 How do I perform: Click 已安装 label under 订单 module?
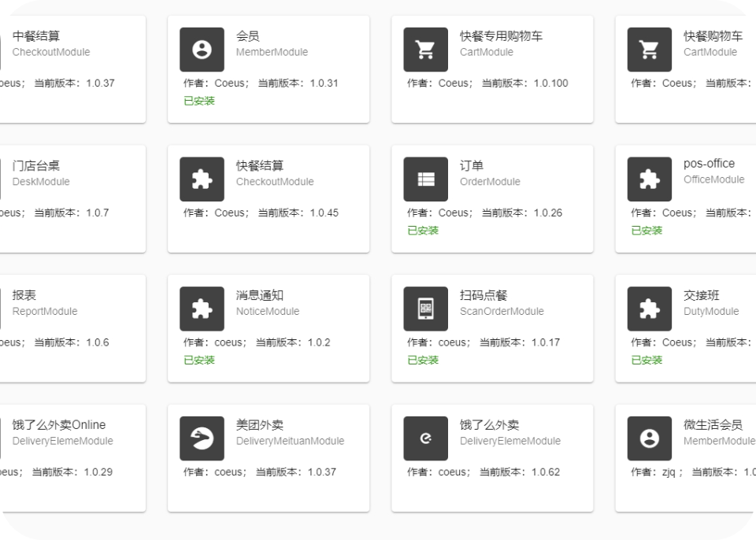(x=423, y=231)
